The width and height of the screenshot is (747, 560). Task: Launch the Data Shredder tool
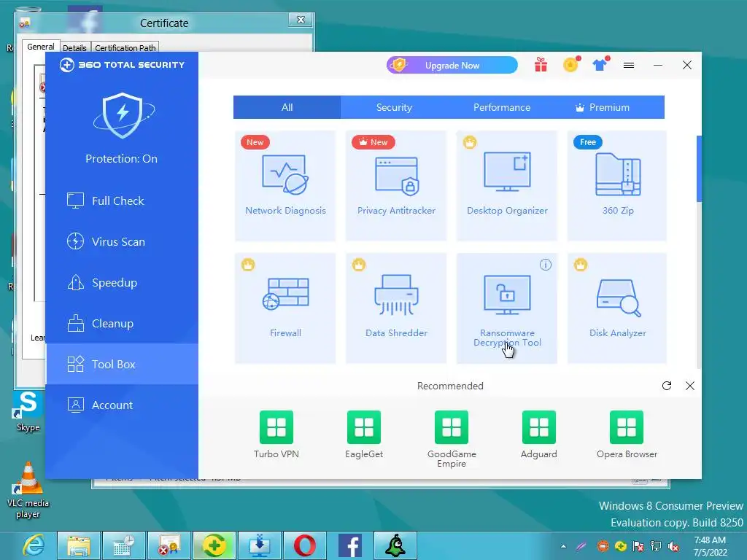(x=396, y=308)
